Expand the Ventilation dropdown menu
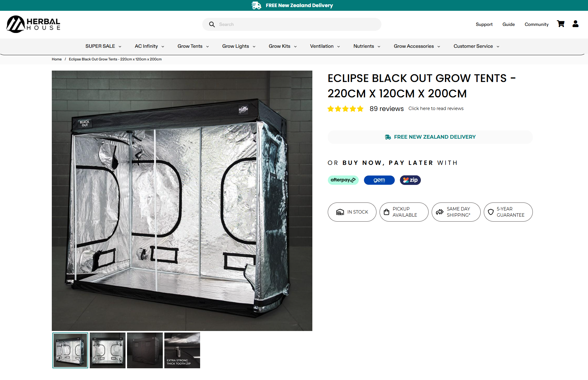This screenshot has height=380, width=588. [x=325, y=46]
